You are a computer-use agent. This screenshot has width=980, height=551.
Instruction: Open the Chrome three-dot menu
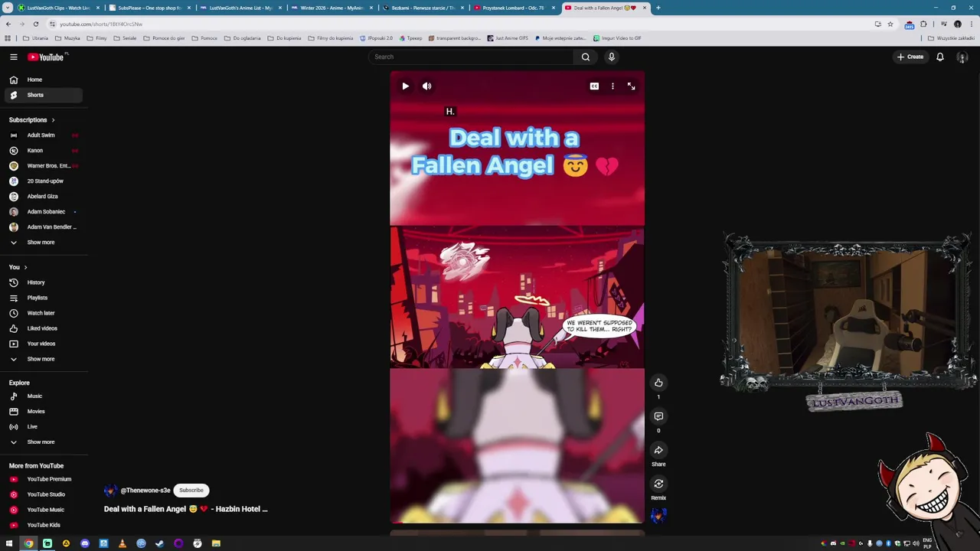coord(971,24)
